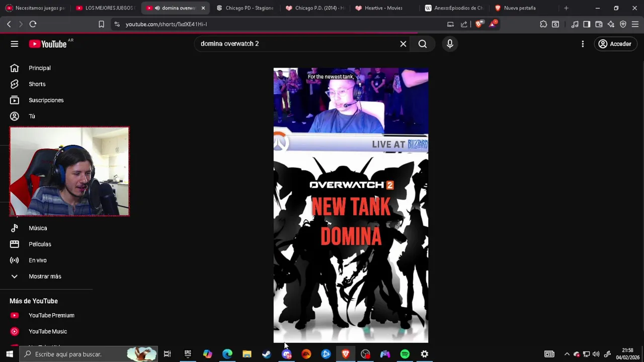Open Suscripciones in the sidebar
Screen dimensions: 644x362
click(x=46, y=100)
